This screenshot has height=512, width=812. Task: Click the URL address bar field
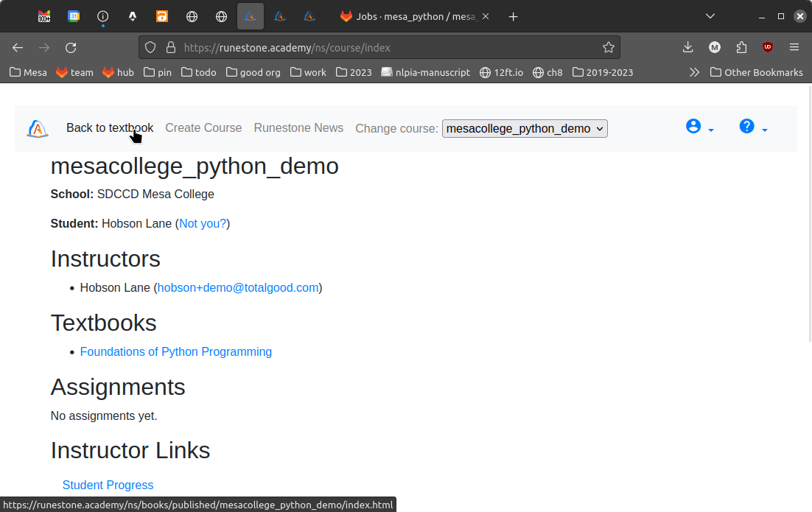tap(383, 48)
